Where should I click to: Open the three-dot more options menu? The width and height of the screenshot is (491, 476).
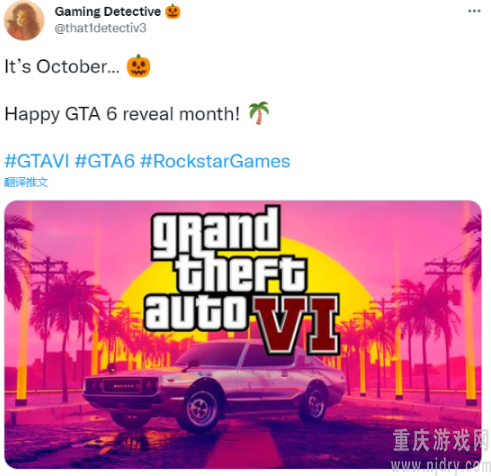pos(474,11)
